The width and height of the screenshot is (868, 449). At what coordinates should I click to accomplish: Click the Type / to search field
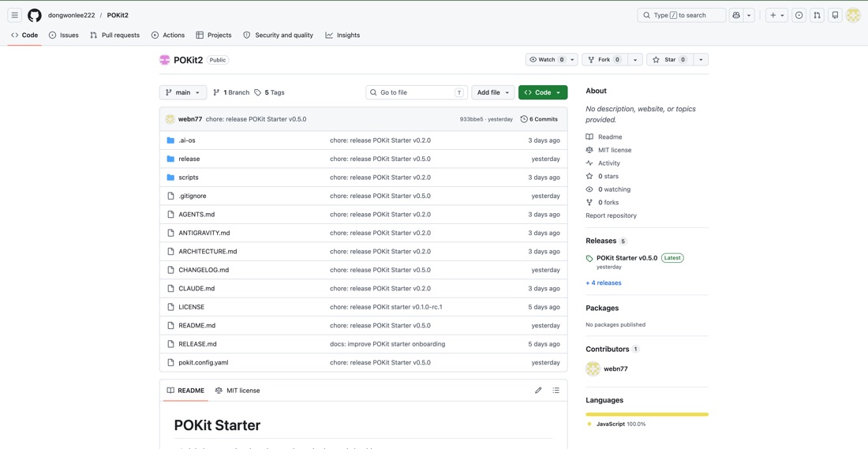[x=682, y=16]
